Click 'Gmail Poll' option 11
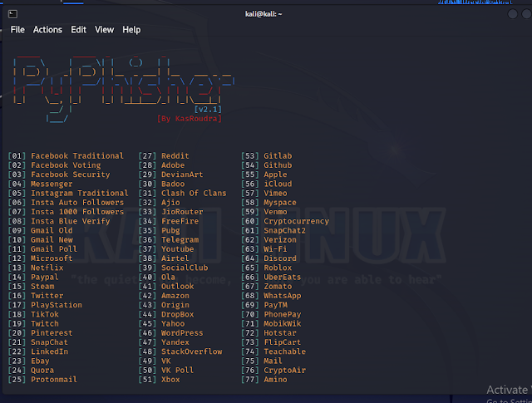Viewport: 532px width, 403px height. (54, 249)
